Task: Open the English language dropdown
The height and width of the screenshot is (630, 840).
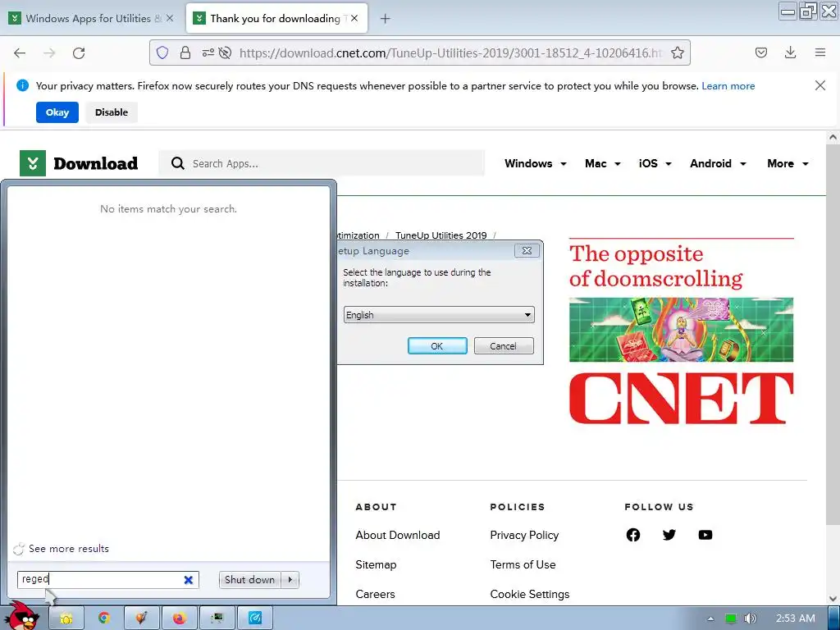Action: click(439, 315)
